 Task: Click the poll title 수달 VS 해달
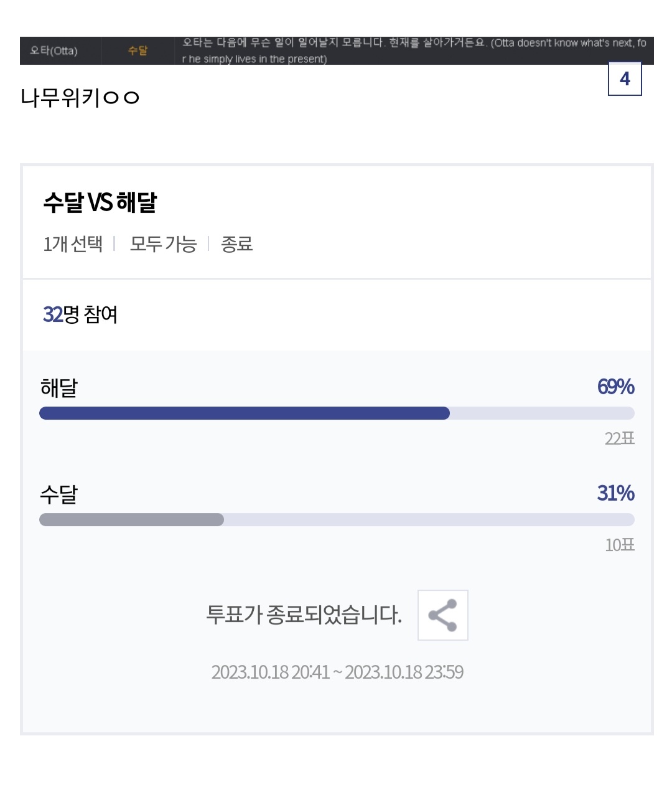[100, 202]
